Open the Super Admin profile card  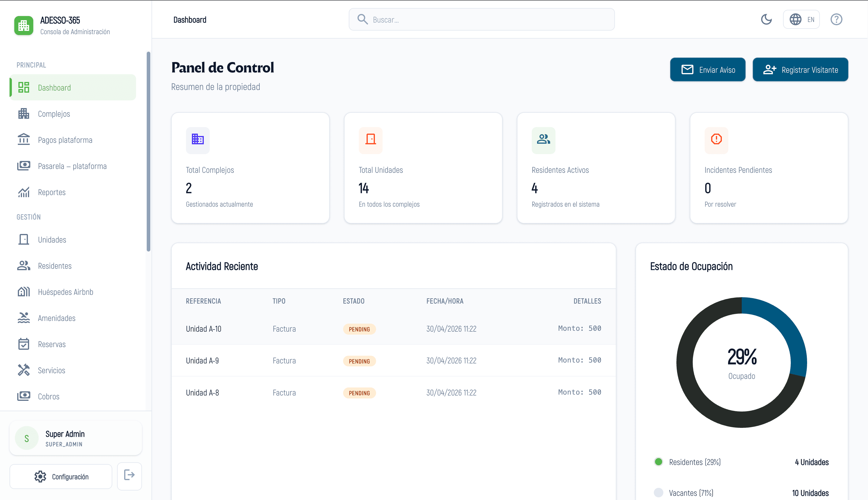[x=75, y=438]
